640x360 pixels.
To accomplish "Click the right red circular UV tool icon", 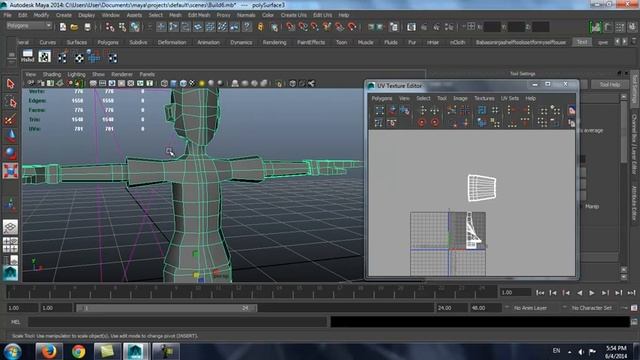I will coord(435,122).
